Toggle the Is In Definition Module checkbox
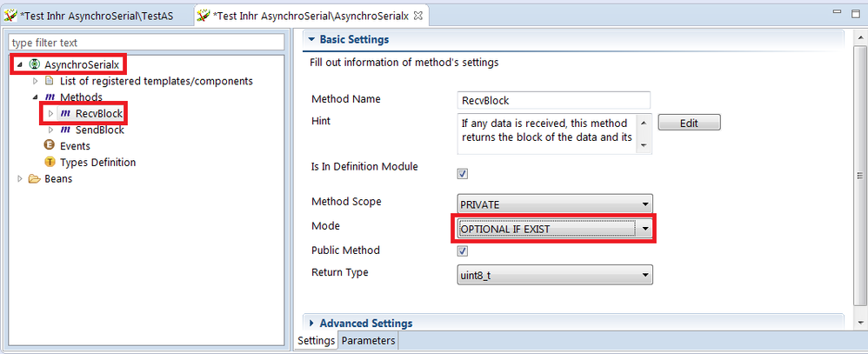Viewport: 868px width, 354px height. click(x=463, y=173)
